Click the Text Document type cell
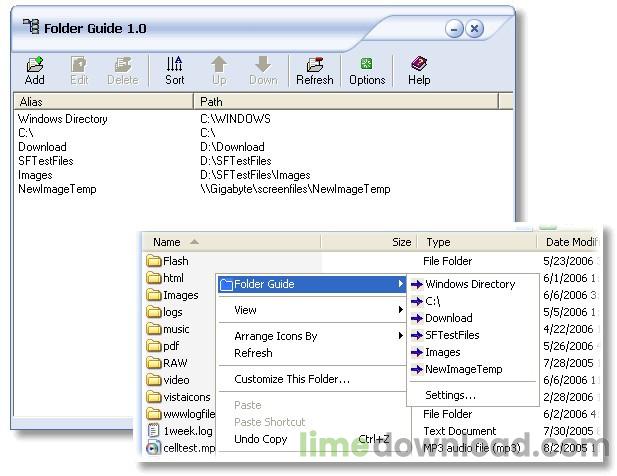The image size is (617, 476). pyautogui.click(x=460, y=431)
